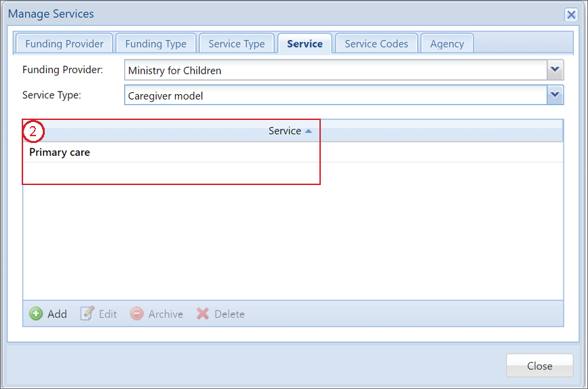Viewport: 588px width, 389px height.
Task: Open the Ministry for Children combo box
Action: coord(343,70)
